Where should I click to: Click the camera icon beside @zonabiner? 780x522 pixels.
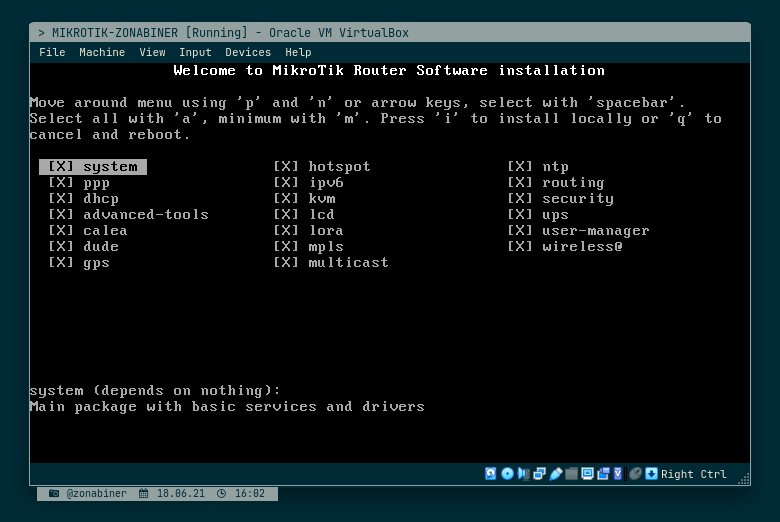click(54, 494)
